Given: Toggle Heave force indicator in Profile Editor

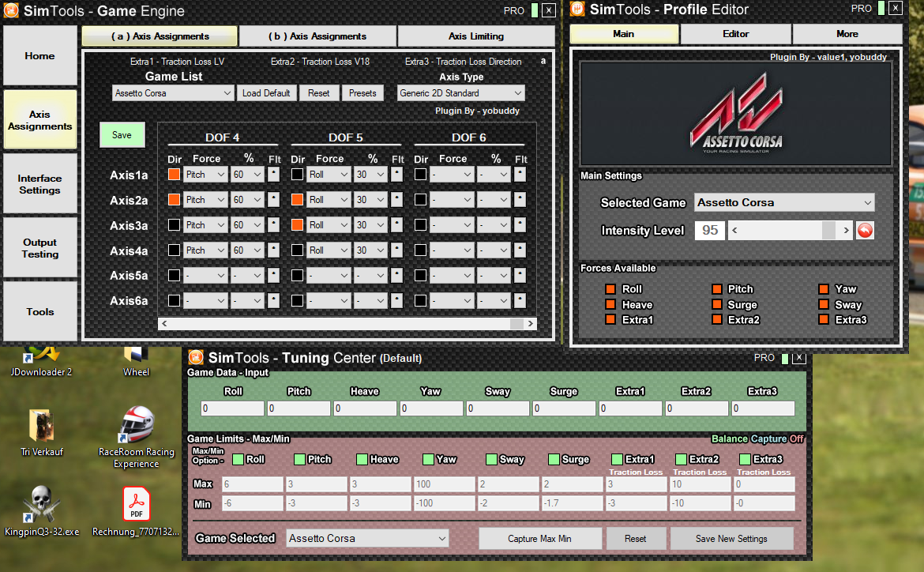Looking at the screenshot, I should point(610,305).
